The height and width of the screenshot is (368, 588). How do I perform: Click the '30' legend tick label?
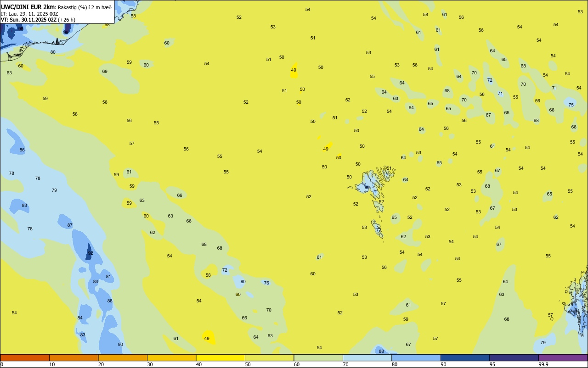[150, 364]
